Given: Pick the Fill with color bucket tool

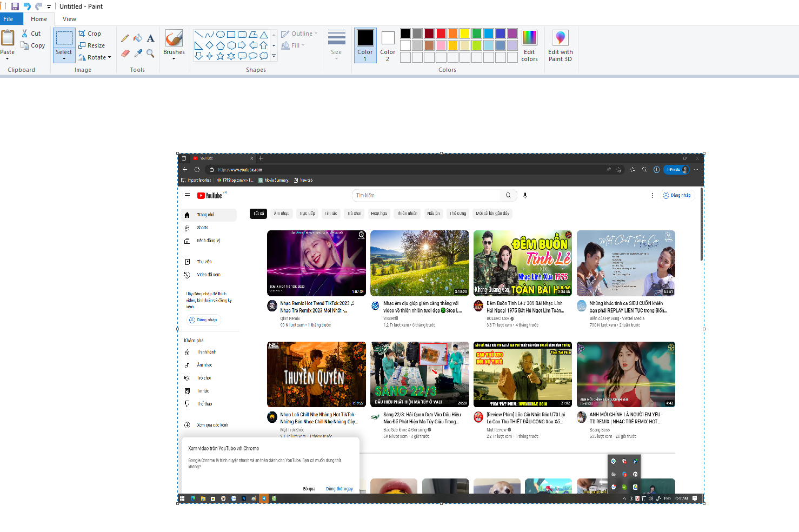Looking at the screenshot, I should [138, 38].
